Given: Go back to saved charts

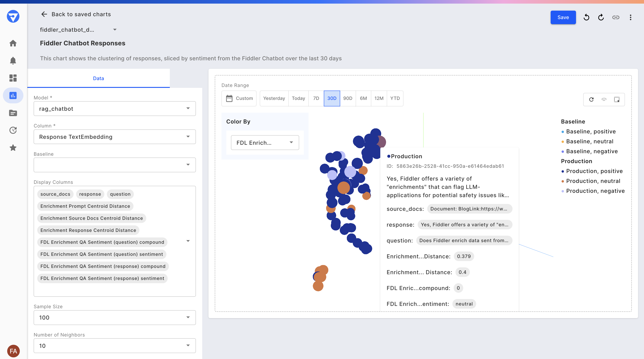Looking at the screenshot, I should [x=76, y=14].
